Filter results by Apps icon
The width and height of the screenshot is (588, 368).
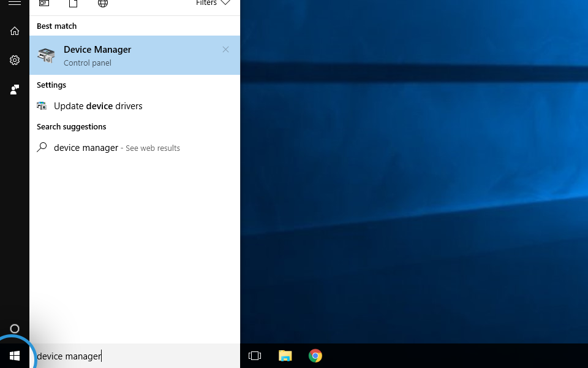pyautogui.click(x=44, y=4)
